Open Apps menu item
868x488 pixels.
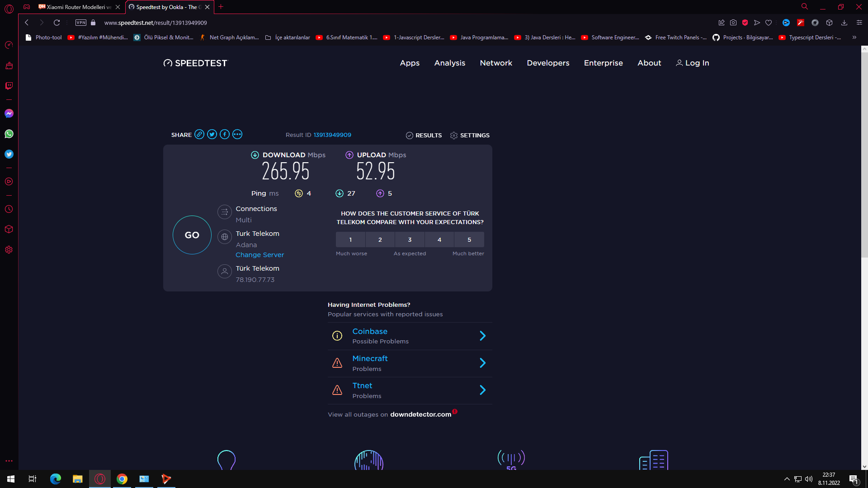[410, 63]
